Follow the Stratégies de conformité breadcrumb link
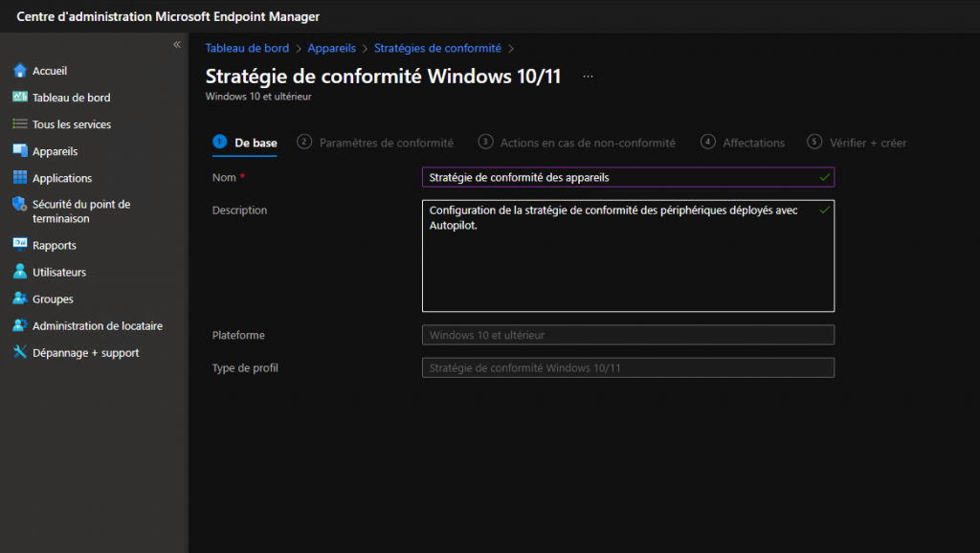The height and width of the screenshot is (553, 980). 437,48
